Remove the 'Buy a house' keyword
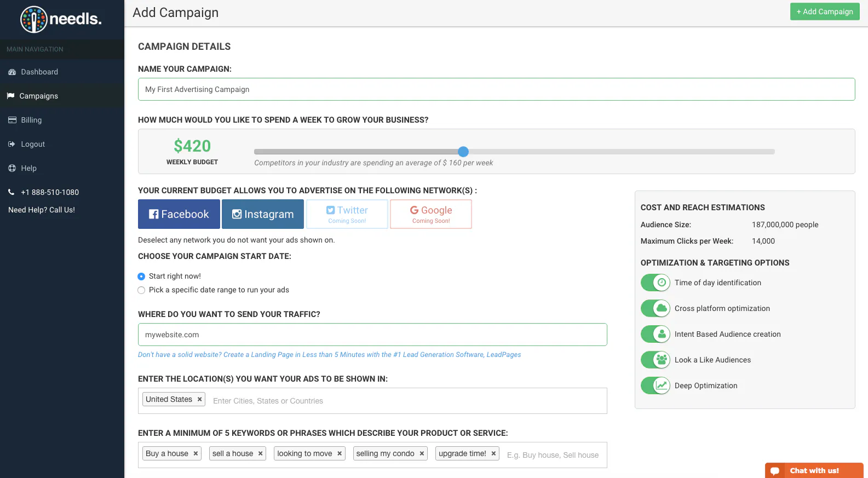This screenshot has height=478, width=868. (x=196, y=453)
